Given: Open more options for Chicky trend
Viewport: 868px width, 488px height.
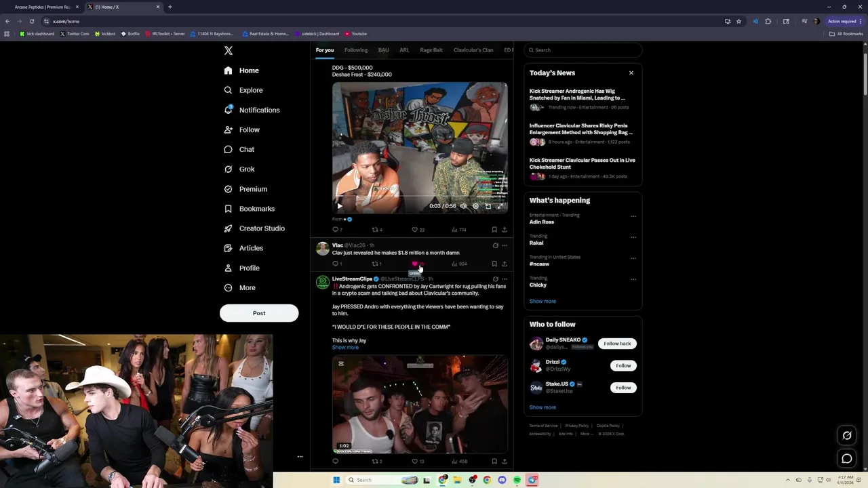Looking at the screenshot, I should pos(633,279).
